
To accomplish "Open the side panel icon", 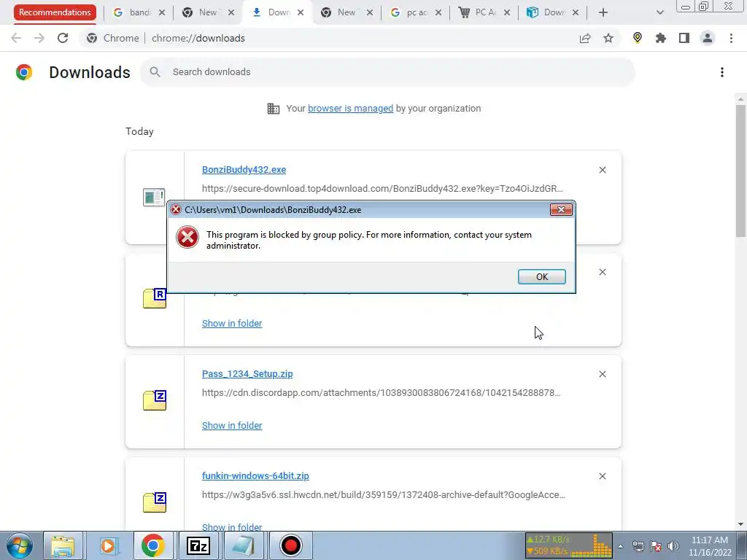I will (684, 38).
